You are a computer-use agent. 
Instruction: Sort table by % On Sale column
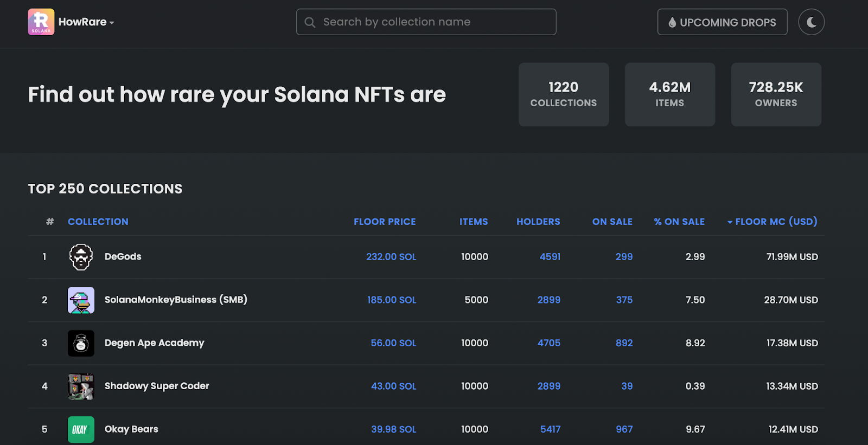click(679, 222)
